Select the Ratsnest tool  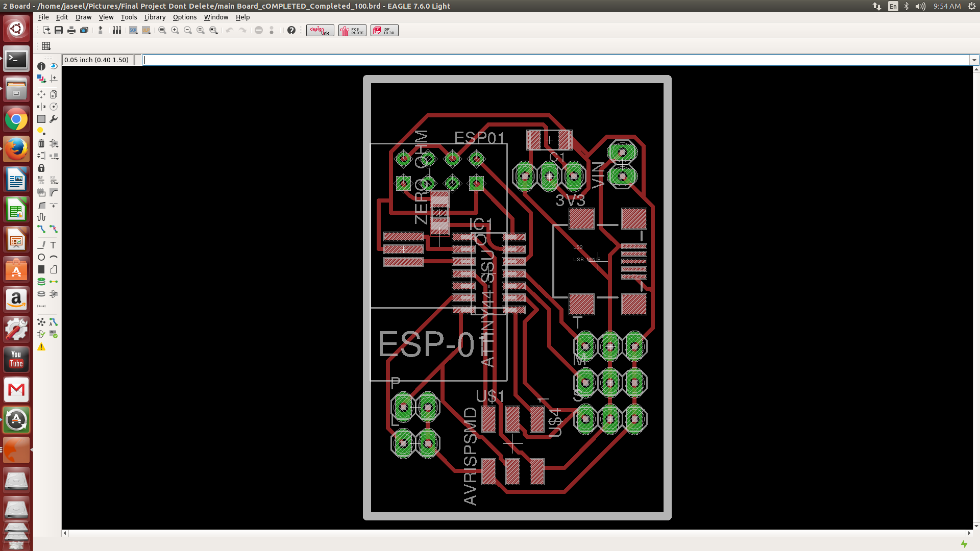pos(41,322)
